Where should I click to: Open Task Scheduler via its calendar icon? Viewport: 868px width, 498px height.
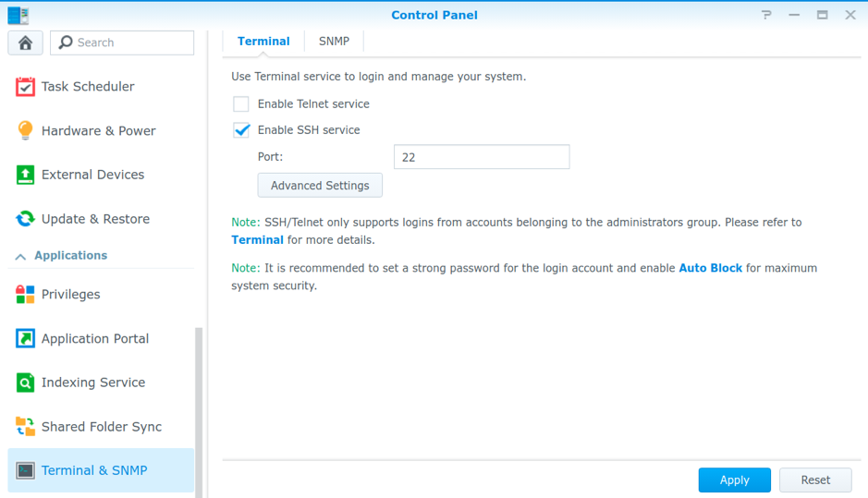click(25, 87)
